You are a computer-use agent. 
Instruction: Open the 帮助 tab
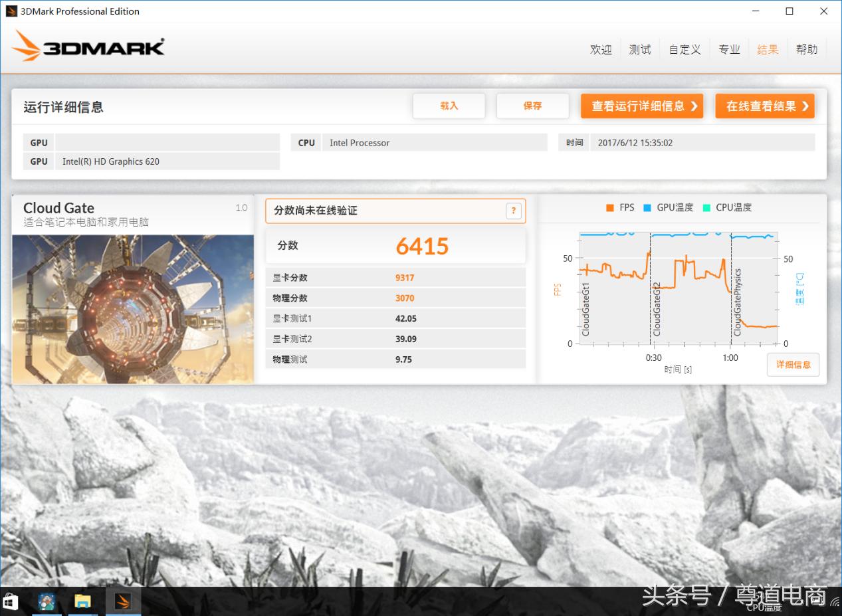pos(807,49)
